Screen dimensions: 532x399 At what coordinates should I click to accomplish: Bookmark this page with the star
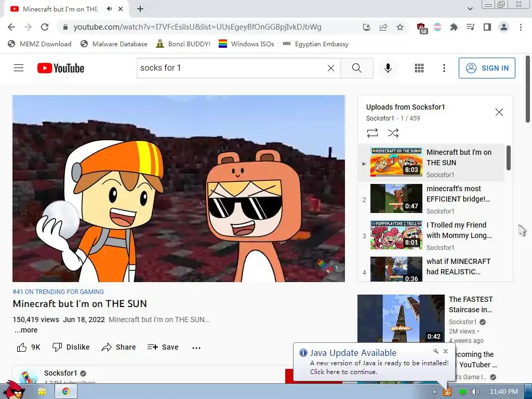400,27
